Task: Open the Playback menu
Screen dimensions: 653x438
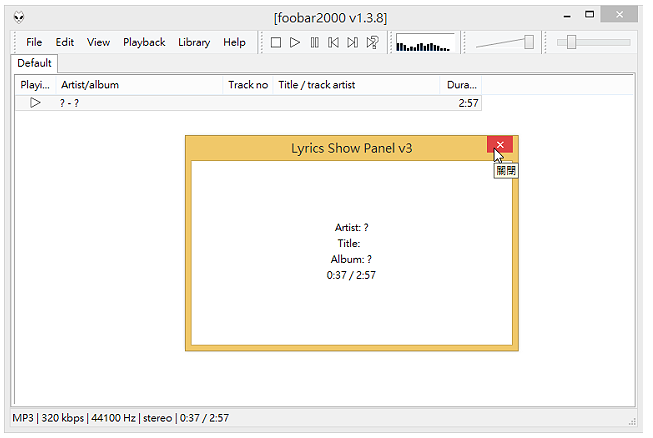Action: click(144, 42)
